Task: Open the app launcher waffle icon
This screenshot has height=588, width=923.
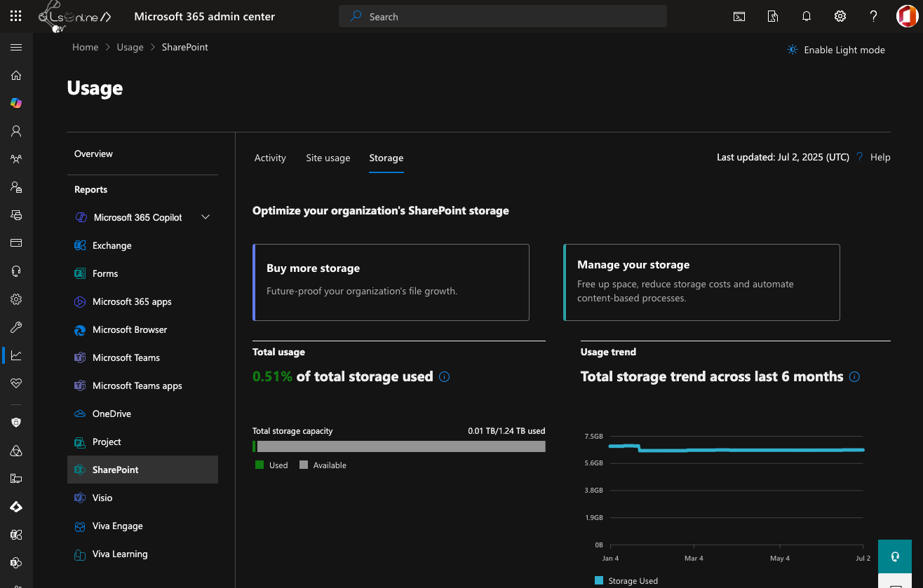Action: tap(16, 16)
